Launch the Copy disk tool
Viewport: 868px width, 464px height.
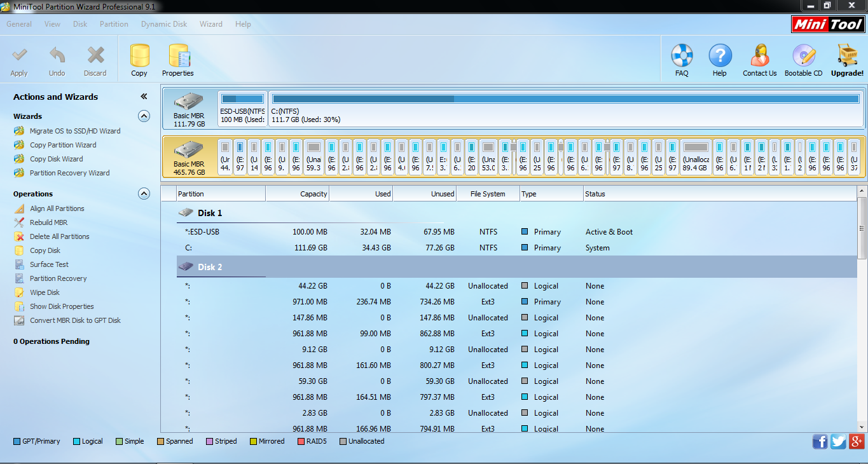pyautogui.click(x=139, y=61)
